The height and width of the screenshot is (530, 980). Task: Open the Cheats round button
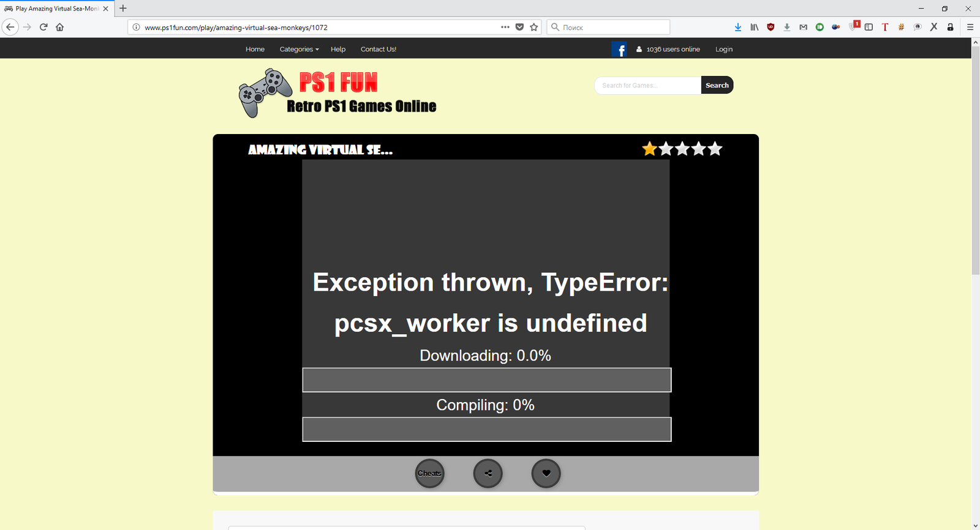click(429, 473)
